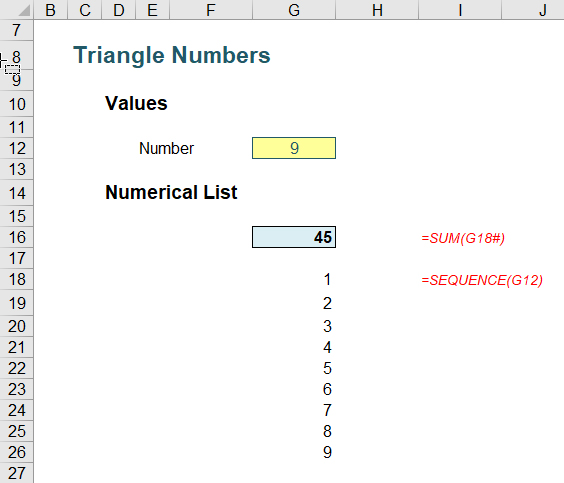This screenshot has width=564, height=483.
Task: Select the cell containing 7 in row 24
Action: click(294, 410)
